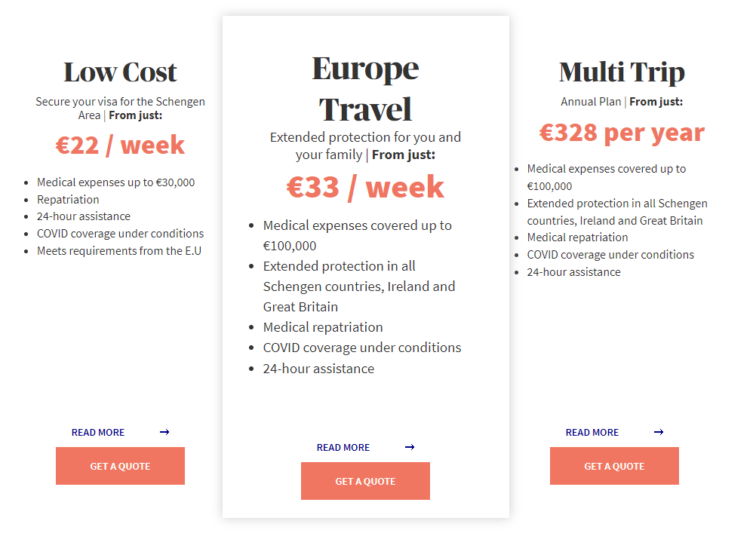Click 'Medical expenses up to €30,000' bullet

pyautogui.click(x=115, y=182)
